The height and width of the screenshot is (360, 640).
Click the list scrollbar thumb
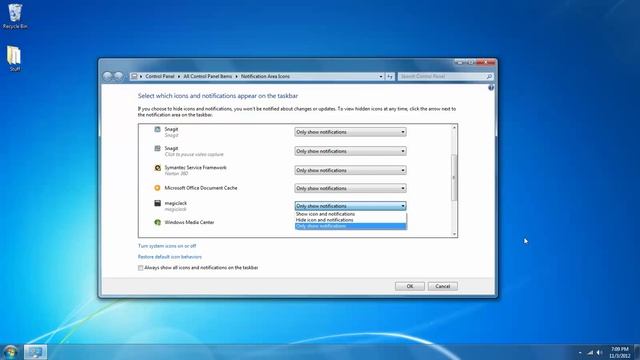point(454,178)
